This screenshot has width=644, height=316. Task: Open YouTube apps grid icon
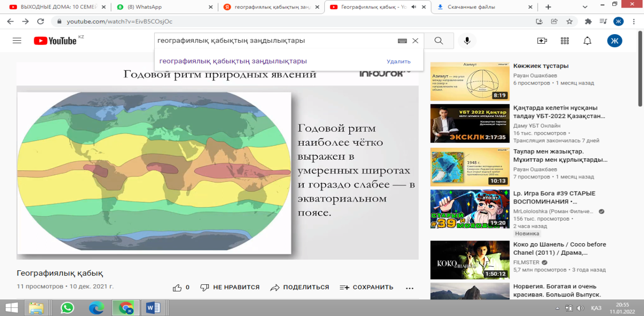pos(565,41)
